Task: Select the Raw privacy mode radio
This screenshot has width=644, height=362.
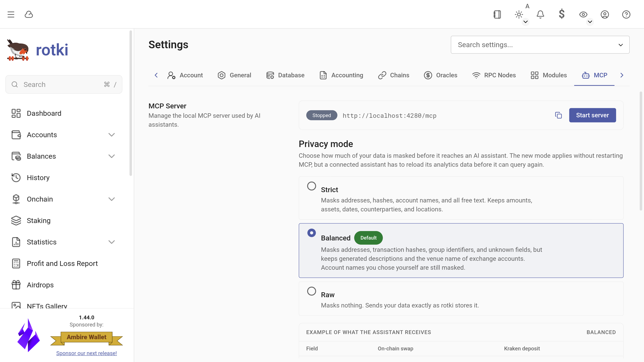Action: click(311, 291)
